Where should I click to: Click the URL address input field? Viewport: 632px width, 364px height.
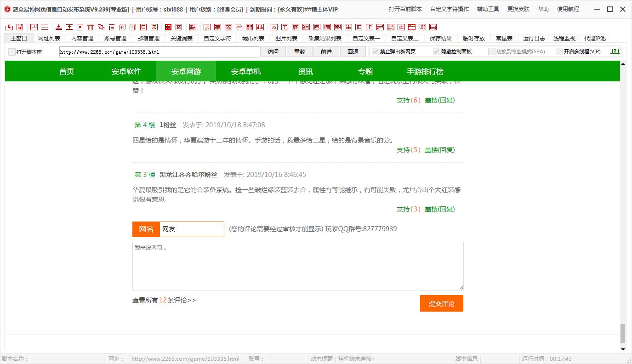[159, 52]
